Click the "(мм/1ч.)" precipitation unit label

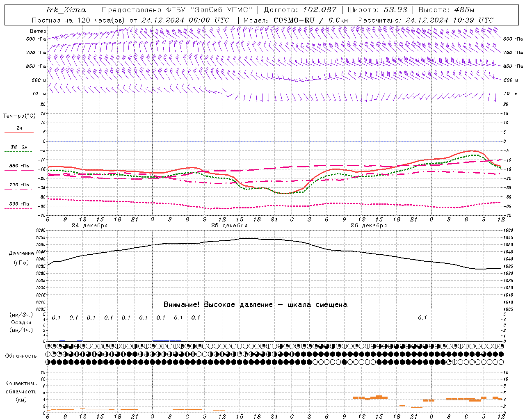pos(21,330)
